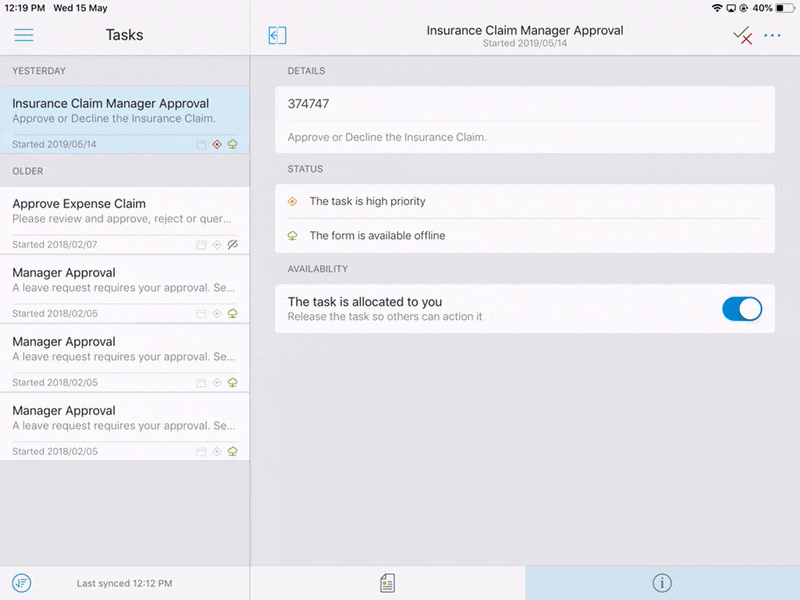Click offline form status icon in details
Image resolution: width=800 pixels, height=600 pixels.
coord(292,236)
